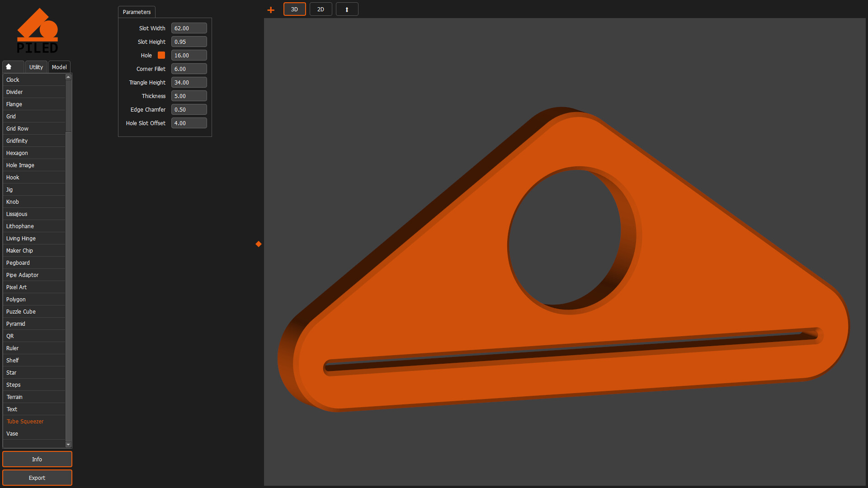Click the PILED logo
Viewport: 868px width, 488px height.
(x=38, y=30)
